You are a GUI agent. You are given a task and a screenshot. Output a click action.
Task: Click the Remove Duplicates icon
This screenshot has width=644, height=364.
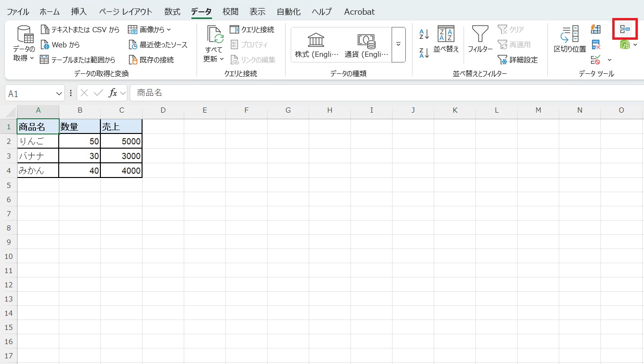[x=596, y=45]
